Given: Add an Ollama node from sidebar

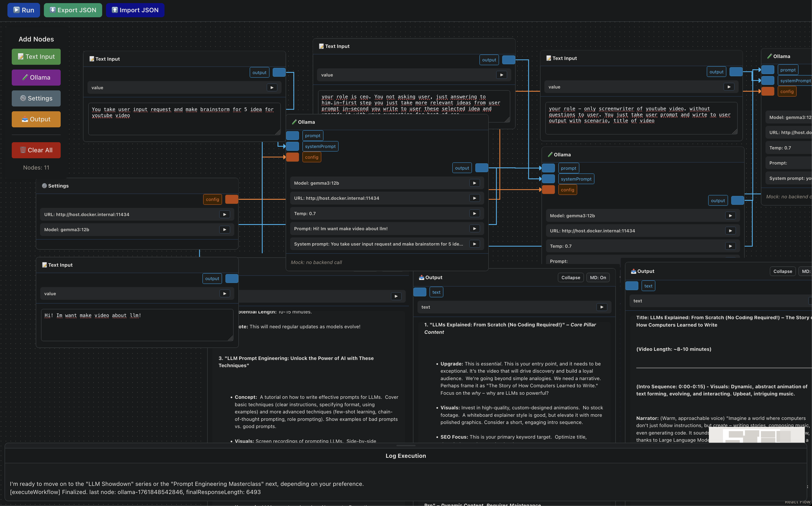Looking at the screenshot, I should [36, 77].
